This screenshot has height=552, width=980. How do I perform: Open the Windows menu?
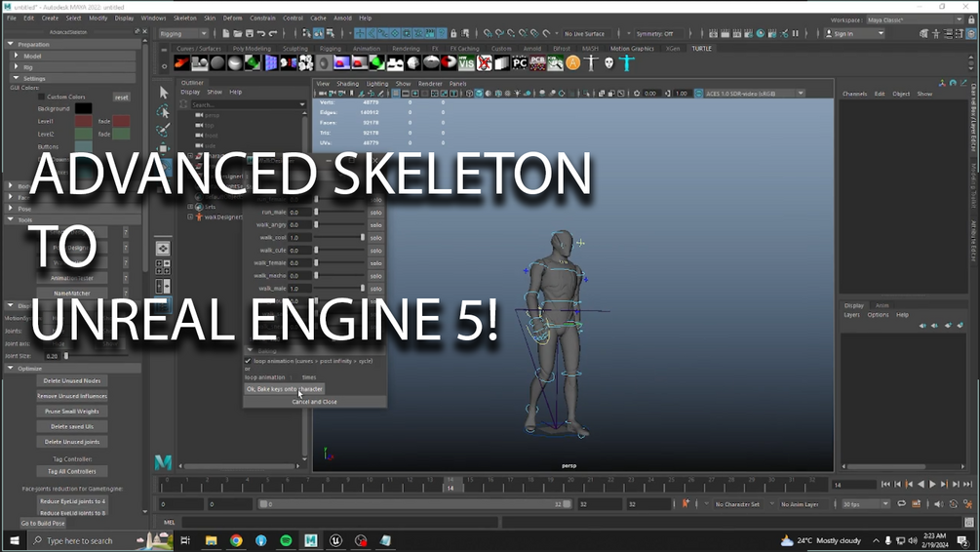153,19
